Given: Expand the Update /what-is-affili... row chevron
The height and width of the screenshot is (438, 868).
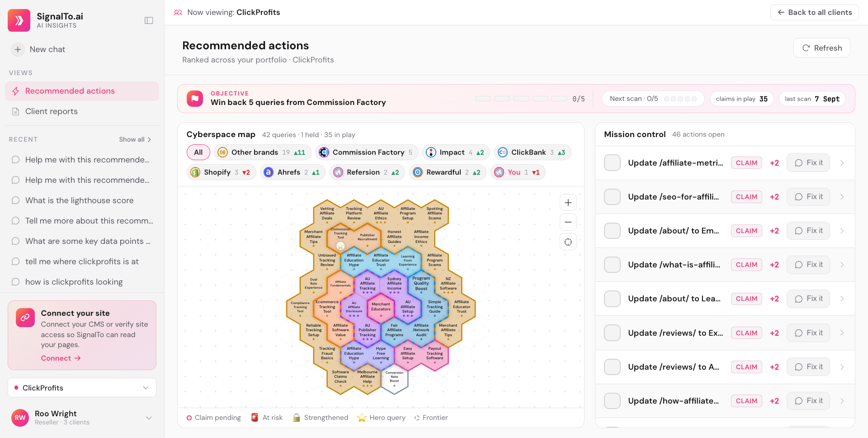Looking at the screenshot, I should (842, 265).
